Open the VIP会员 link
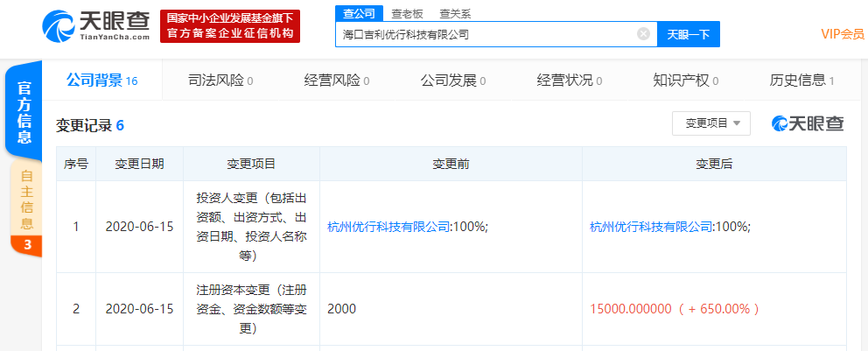The image size is (868, 351). click(842, 34)
